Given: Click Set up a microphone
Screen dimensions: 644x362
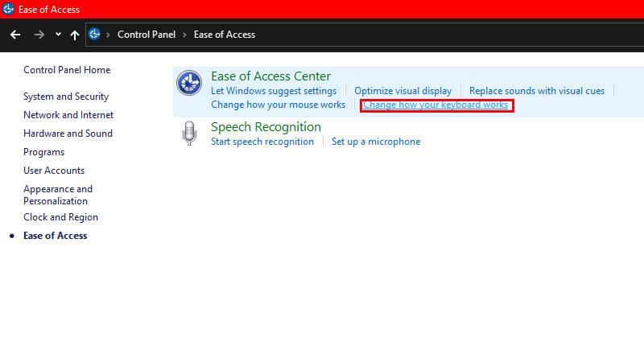Looking at the screenshot, I should pos(376,142).
